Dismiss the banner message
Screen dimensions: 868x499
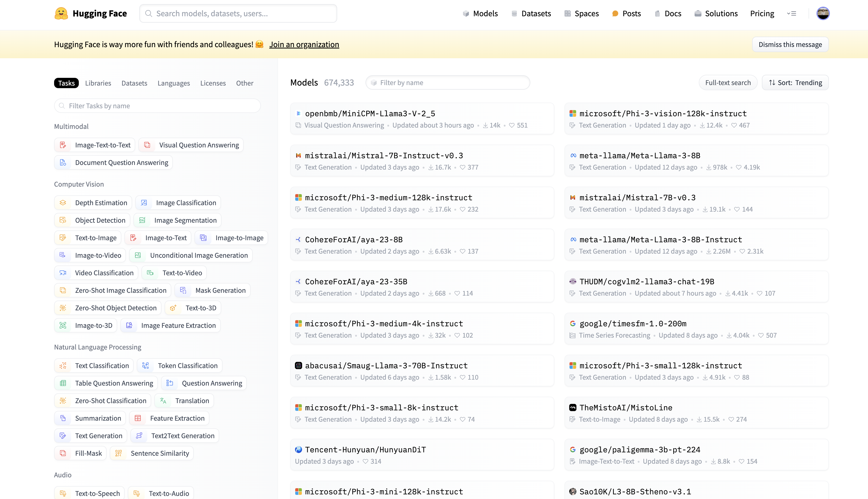[790, 45]
